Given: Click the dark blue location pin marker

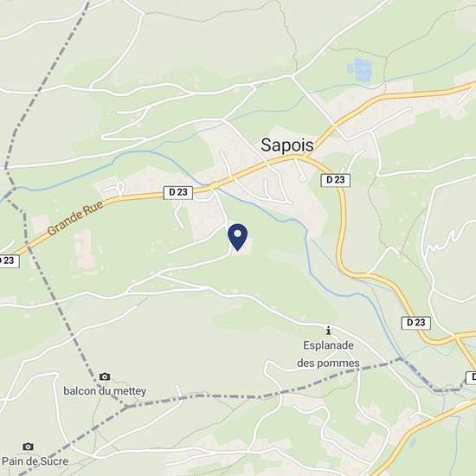Looking at the screenshot, I should [238, 237].
